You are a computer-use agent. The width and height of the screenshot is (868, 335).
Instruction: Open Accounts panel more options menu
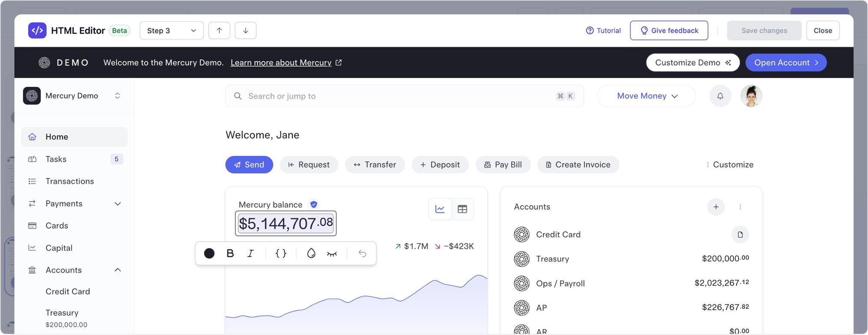coord(740,207)
